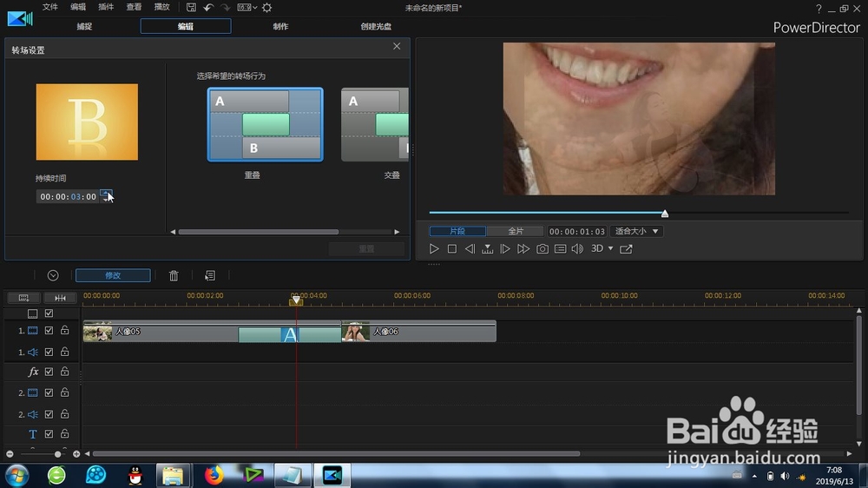Open the 插件 menu

(106, 7)
